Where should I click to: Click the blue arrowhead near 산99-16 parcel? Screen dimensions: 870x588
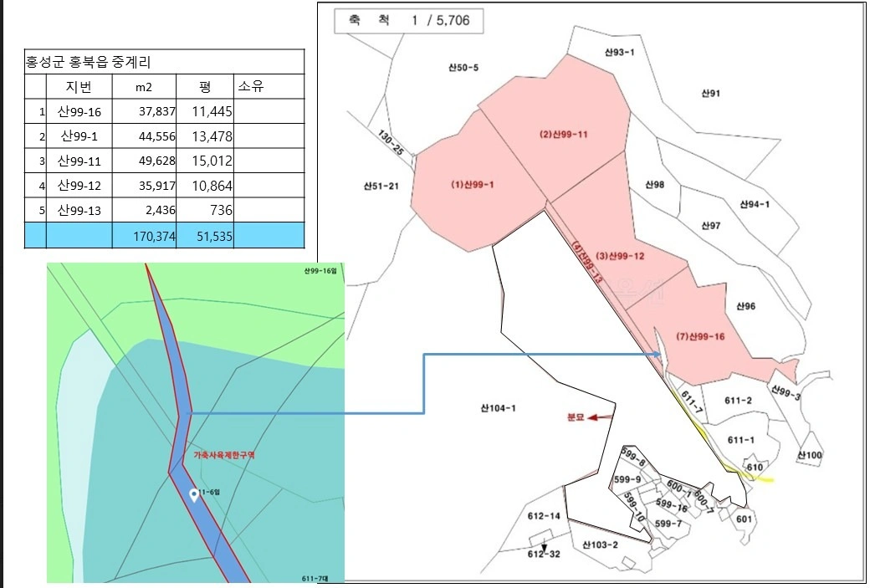click(658, 354)
